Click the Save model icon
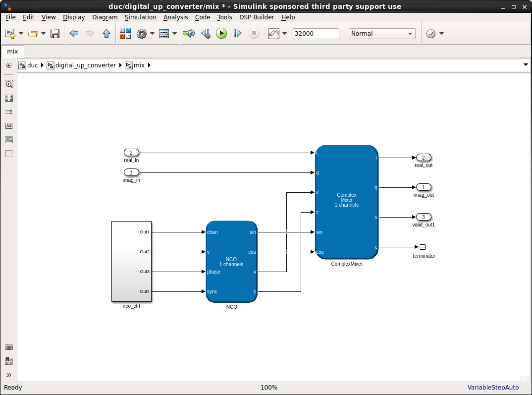This screenshot has width=532, height=395. pyautogui.click(x=55, y=34)
